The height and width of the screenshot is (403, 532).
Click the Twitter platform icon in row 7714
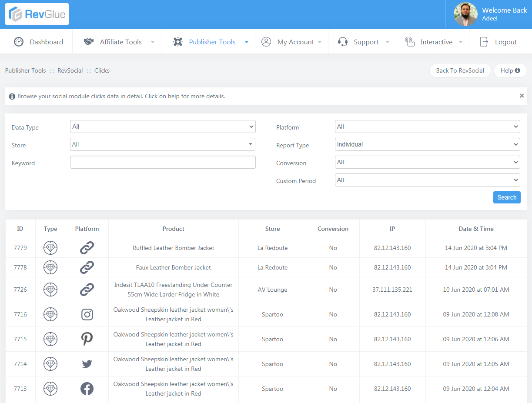point(87,364)
